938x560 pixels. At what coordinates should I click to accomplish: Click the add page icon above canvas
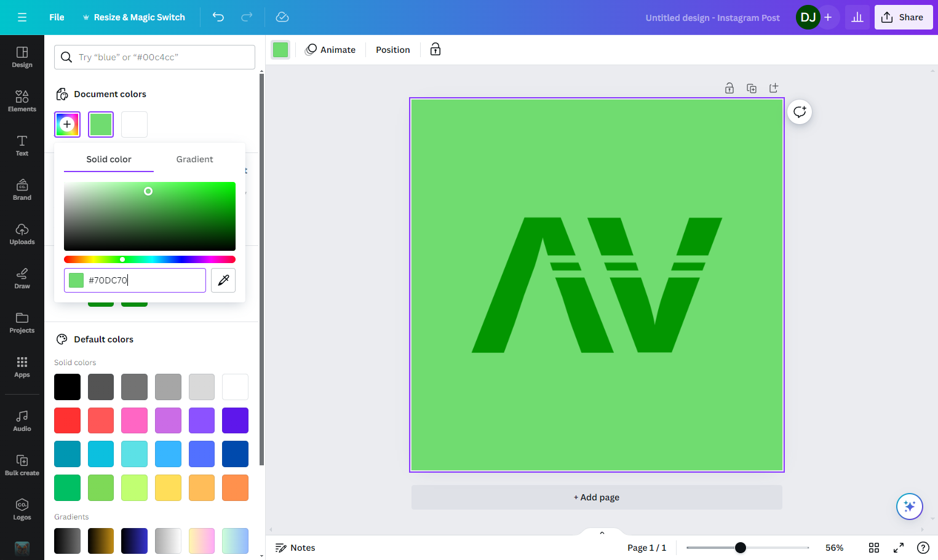click(x=774, y=88)
